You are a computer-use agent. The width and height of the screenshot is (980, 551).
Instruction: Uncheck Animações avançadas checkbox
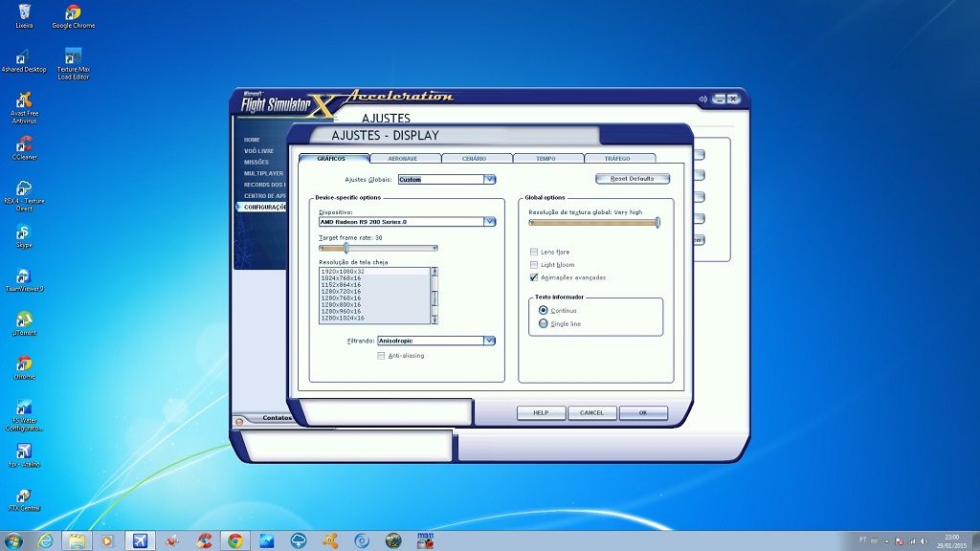click(534, 277)
